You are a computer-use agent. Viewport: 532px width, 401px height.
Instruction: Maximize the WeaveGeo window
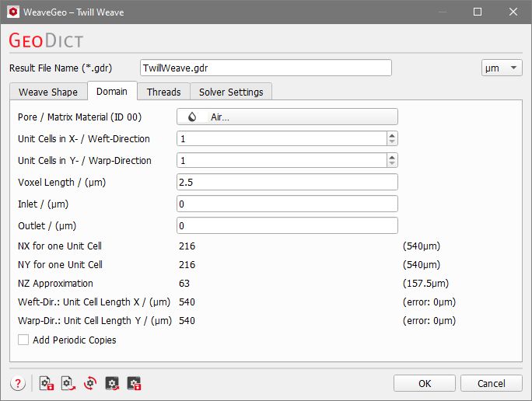(x=478, y=12)
